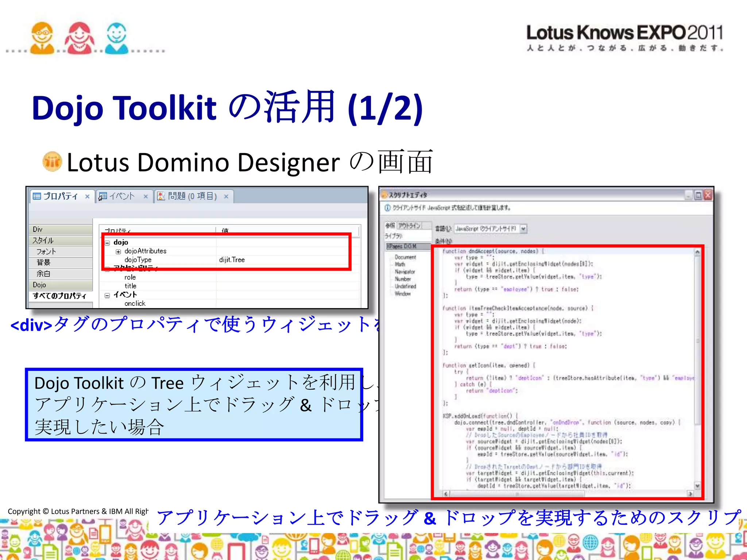Minimize the Script Editor window
This screenshot has width=747, height=560.
click(x=688, y=195)
